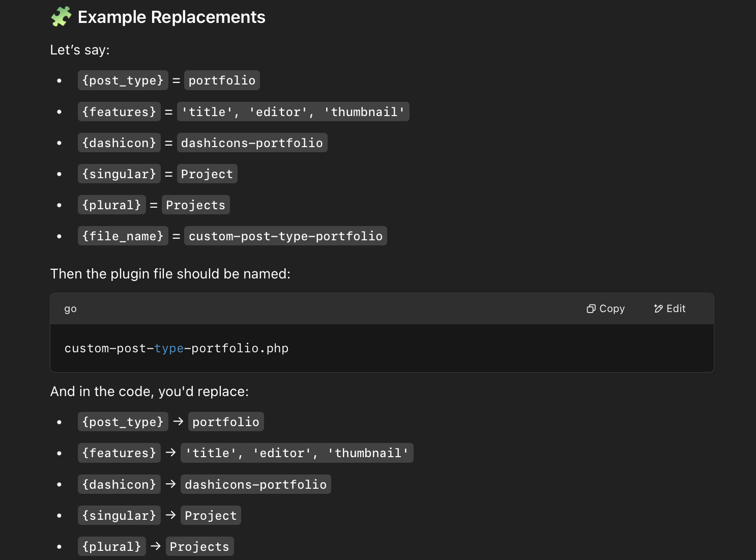Select 'Project' value after the arrow
Image resolution: width=756 pixels, height=560 pixels.
coord(211,516)
